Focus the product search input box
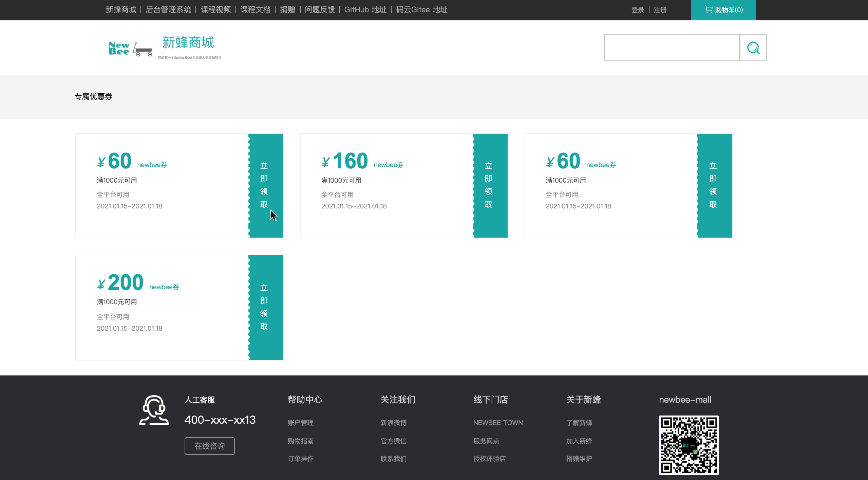868x480 pixels. click(x=672, y=48)
